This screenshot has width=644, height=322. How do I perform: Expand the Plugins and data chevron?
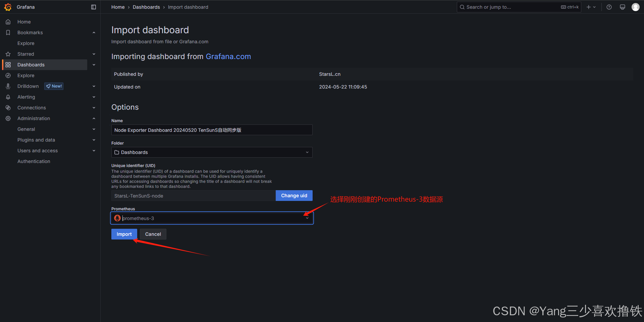(x=94, y=140)
